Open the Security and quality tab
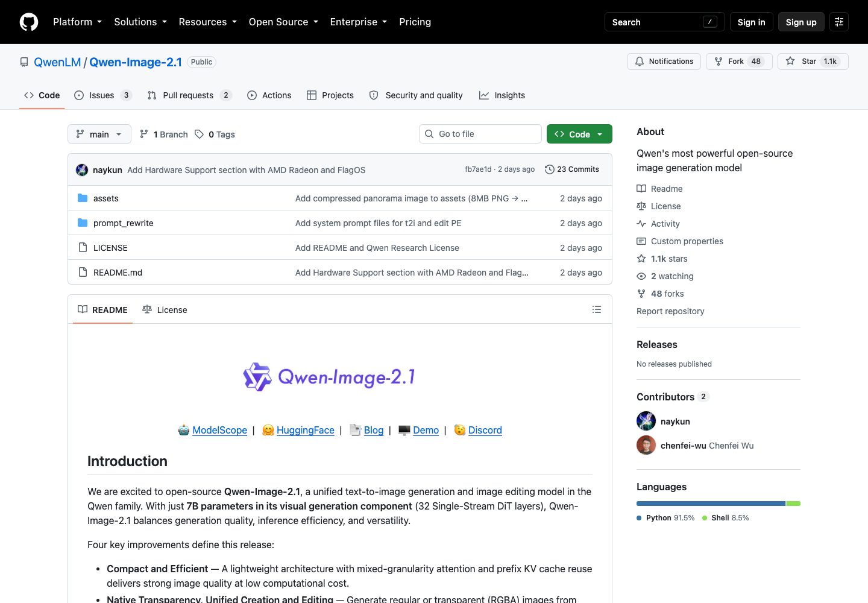This screenshot has height=603, width=868. (x=416, y=95)
